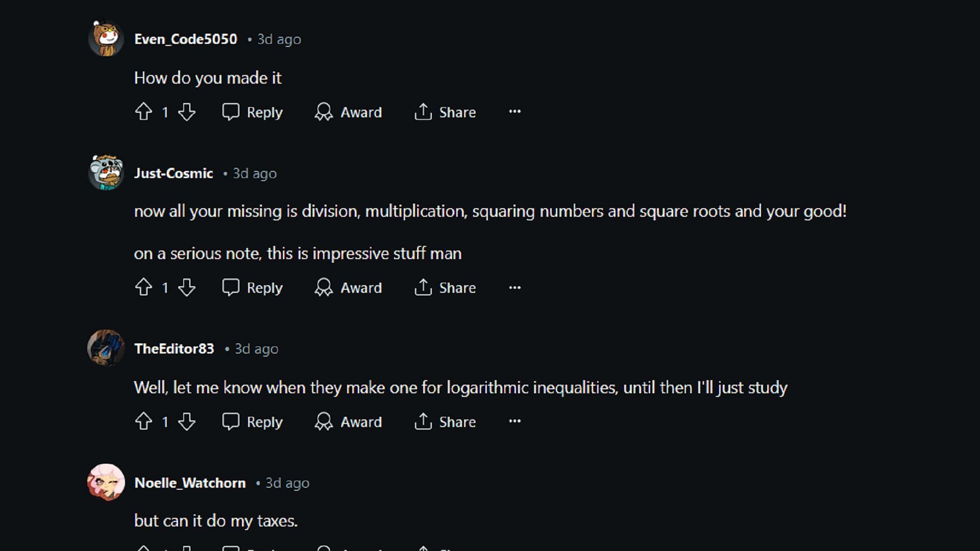Click the upvote arrow on Even_Code5050's comment

tap(143, 112)
